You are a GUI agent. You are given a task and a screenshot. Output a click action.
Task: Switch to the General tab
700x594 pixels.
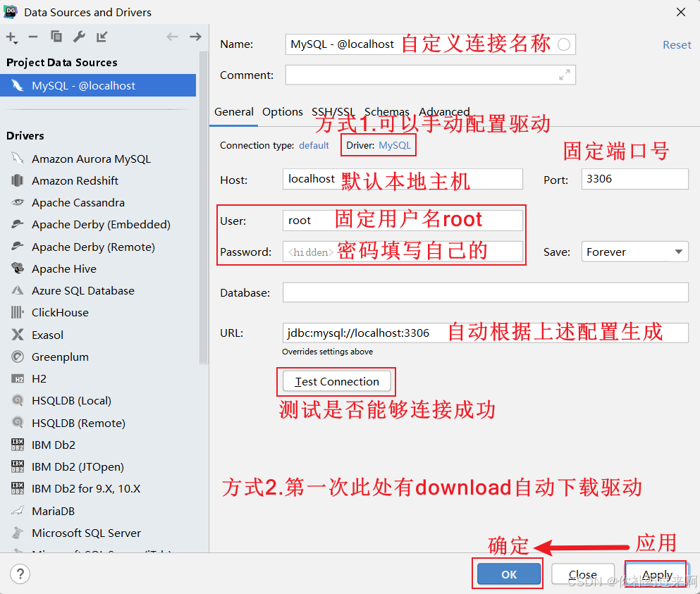(234, 111)
